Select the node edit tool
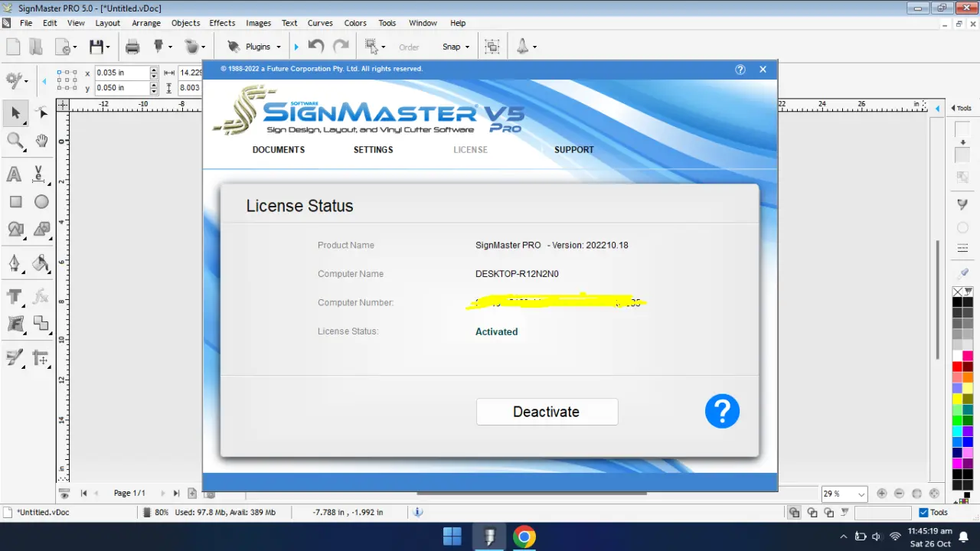 [42, 113]
